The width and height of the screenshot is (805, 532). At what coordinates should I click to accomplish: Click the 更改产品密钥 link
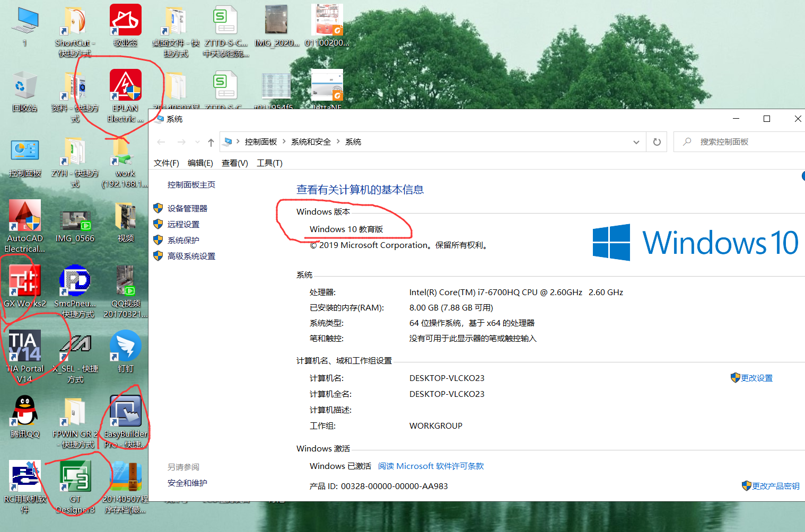[775, 486]
